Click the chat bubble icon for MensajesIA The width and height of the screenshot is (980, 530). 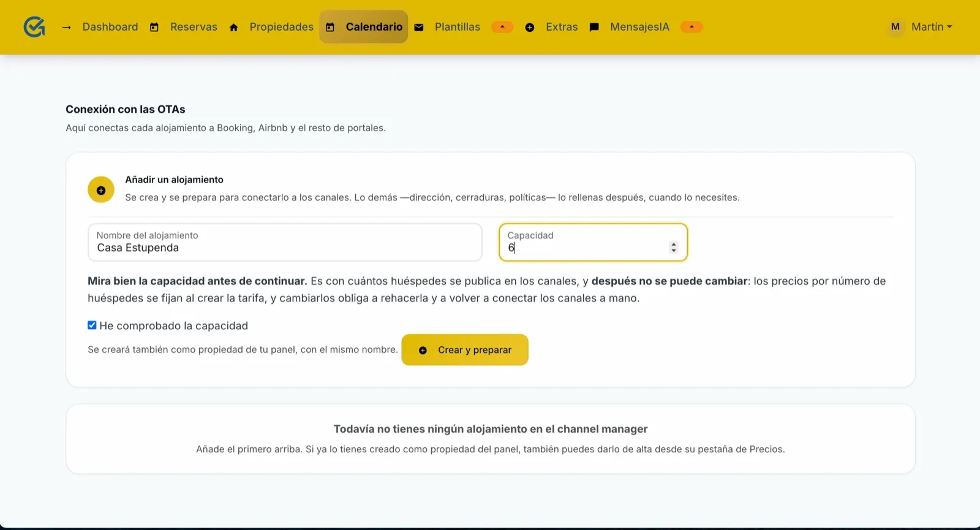pos(594,28)
